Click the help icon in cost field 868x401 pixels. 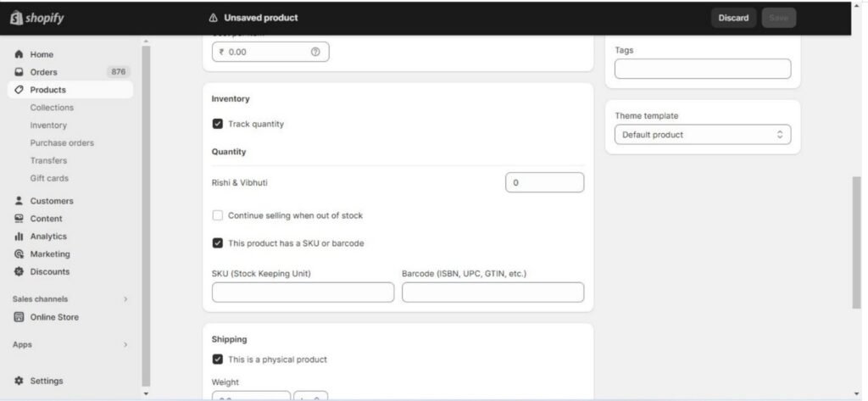coord(315,52)
